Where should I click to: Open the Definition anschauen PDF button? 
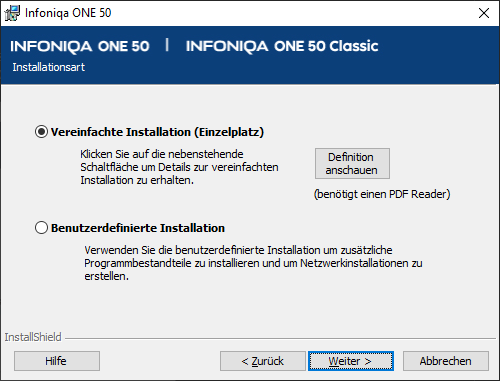click(x=352, y=164)
